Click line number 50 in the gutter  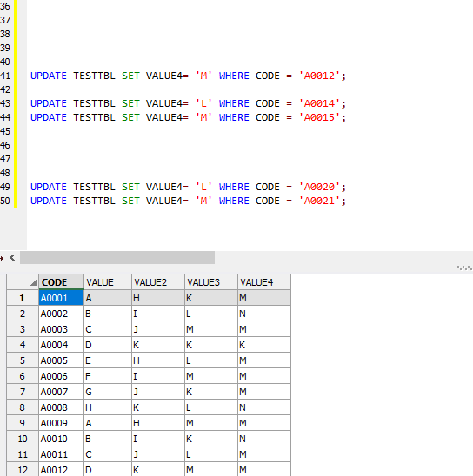click(x=5, y=201)
